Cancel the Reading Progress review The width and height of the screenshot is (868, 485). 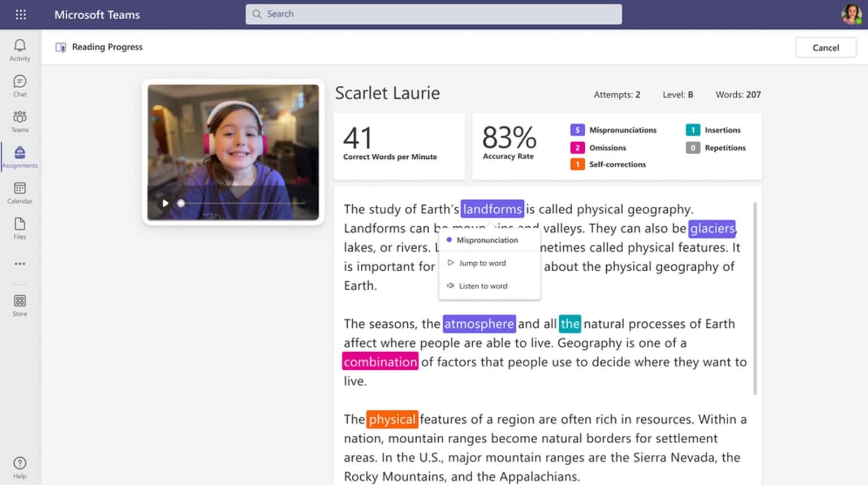tap(825, 47)
